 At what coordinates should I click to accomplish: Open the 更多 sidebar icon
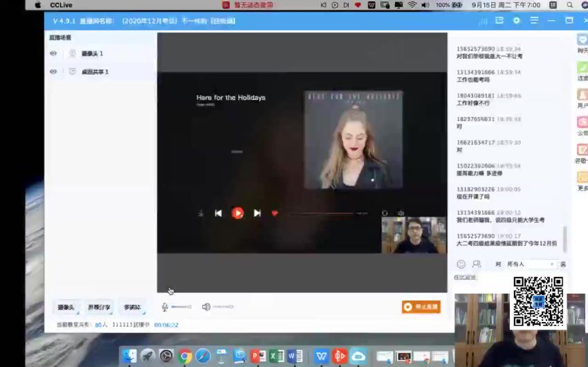(x=582, y=177)
